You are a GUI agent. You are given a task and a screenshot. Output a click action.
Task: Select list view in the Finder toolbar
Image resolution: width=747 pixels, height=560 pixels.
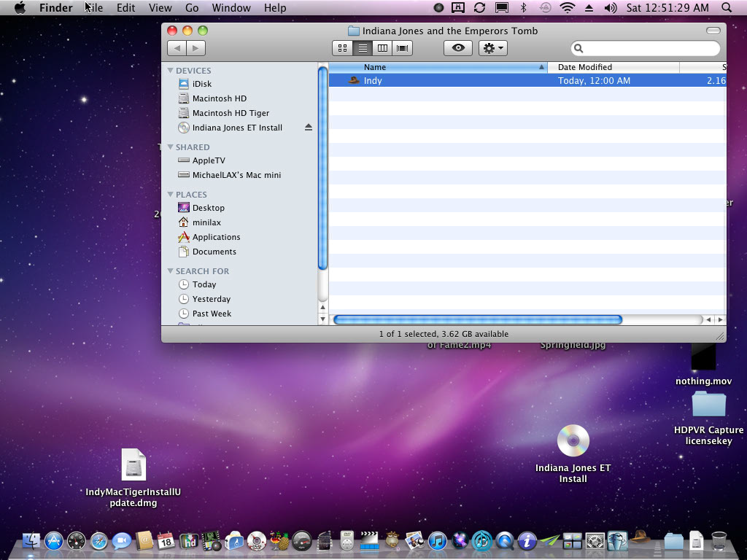pos(363,48)
